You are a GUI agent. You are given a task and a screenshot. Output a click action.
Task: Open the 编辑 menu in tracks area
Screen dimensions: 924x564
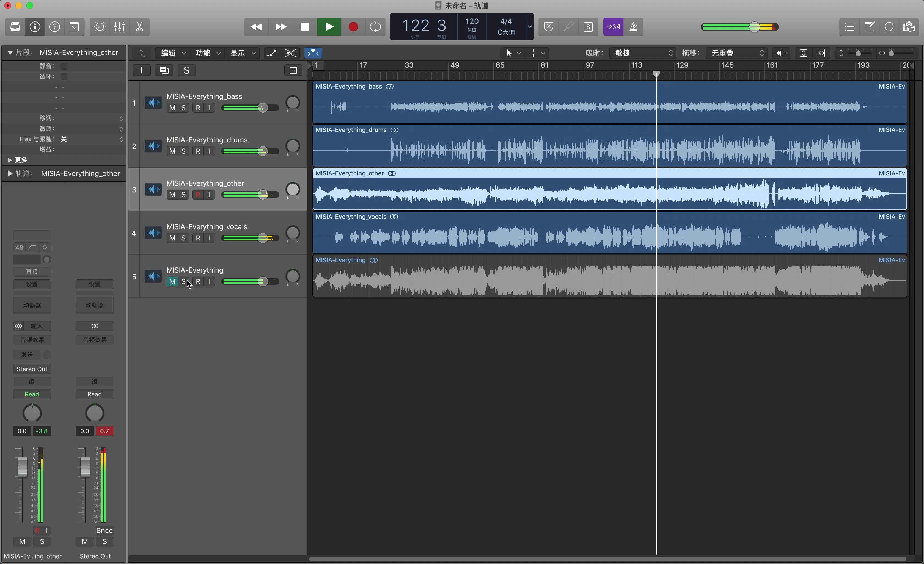[173, 53]
